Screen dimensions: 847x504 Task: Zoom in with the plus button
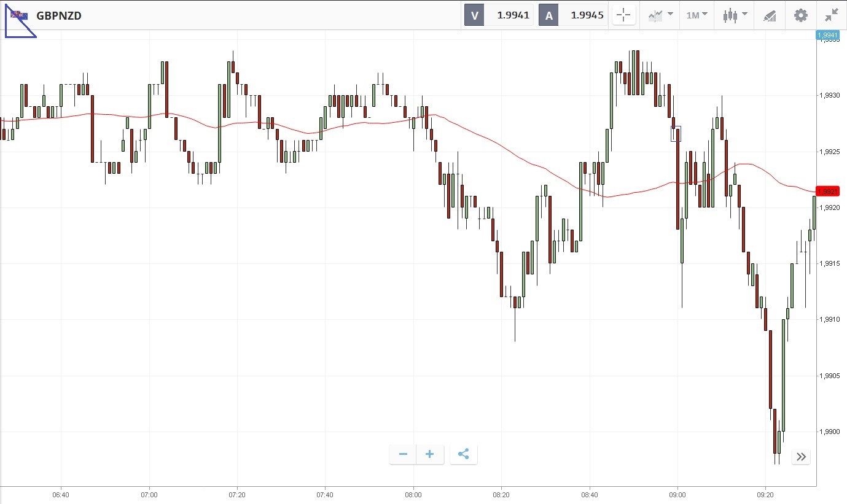click(430, 454)
